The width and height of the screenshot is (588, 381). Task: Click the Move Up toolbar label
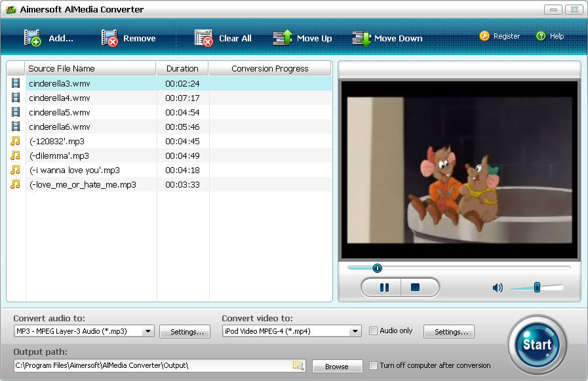pos(314,38)
